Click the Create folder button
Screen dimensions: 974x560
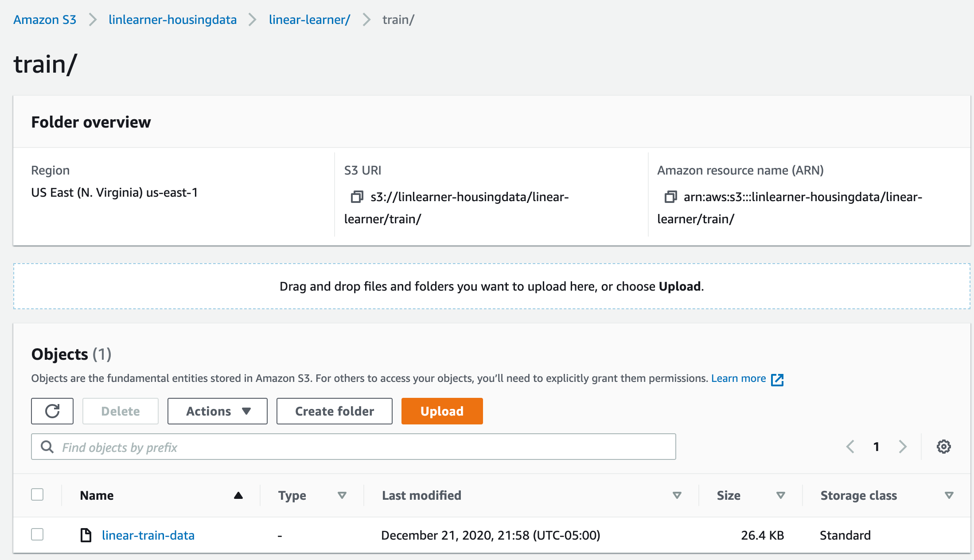pos(334,411)
